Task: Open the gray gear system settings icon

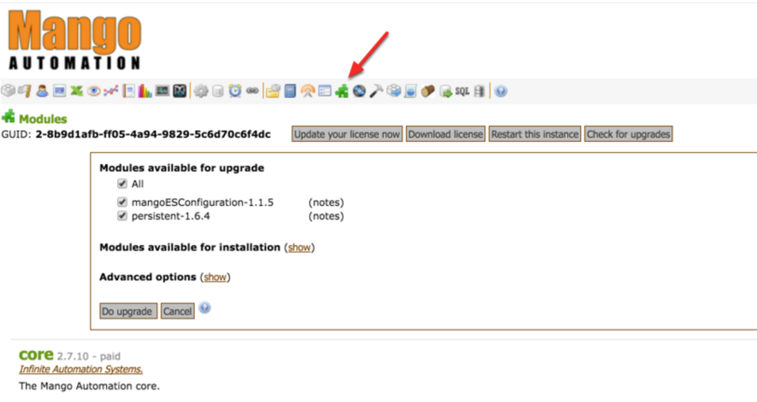Action: pos(201,91)
